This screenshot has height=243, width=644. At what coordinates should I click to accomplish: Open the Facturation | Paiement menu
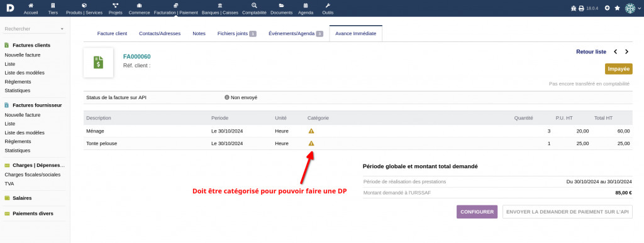click(x=176, y=9)
